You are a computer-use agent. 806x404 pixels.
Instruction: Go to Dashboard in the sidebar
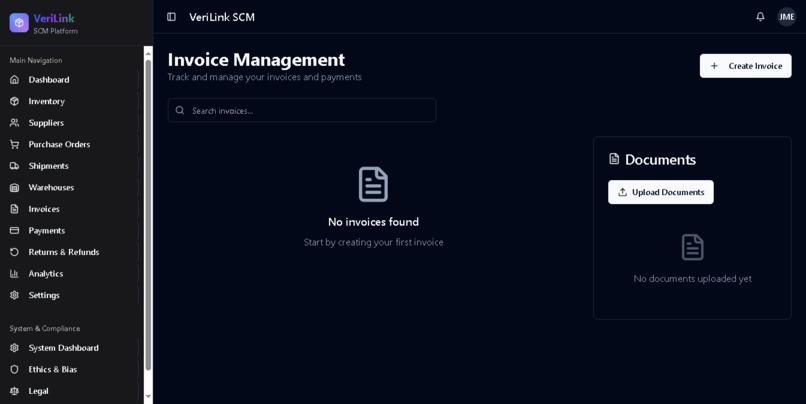click(x=70, y=80)
